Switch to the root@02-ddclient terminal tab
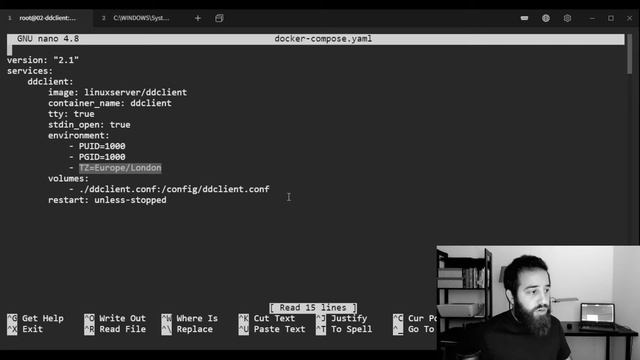The width and height of the screenshot is (640, 360). tap(46, 18)
